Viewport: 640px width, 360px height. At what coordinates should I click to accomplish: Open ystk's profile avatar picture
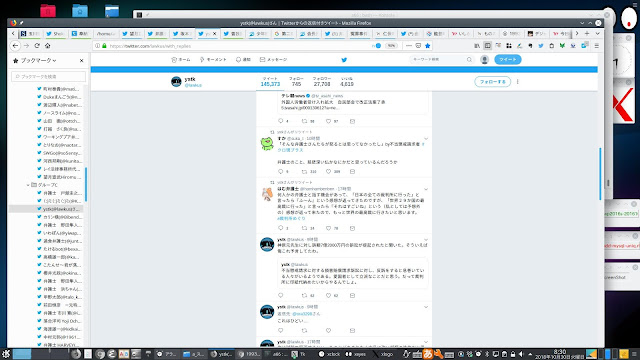(176, 82)
